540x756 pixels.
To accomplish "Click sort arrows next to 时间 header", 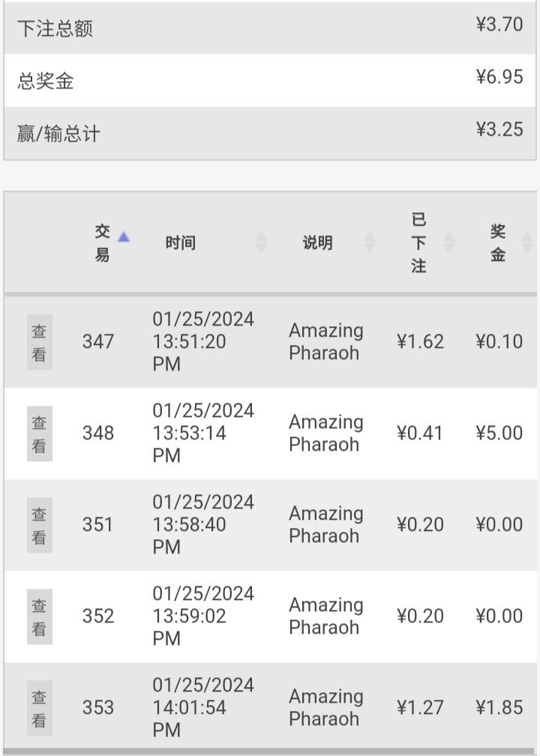I will click(261, 242).
